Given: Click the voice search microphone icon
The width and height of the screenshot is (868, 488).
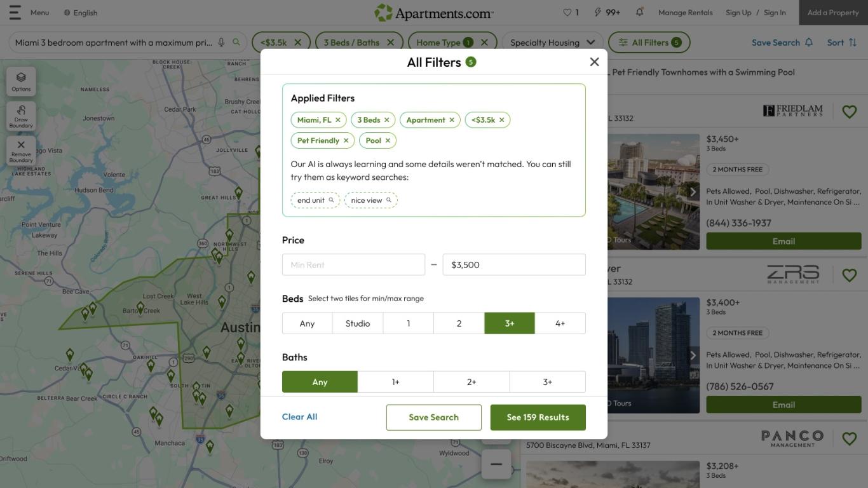Looking at the screenshot, I should click(x=220, y=42).
